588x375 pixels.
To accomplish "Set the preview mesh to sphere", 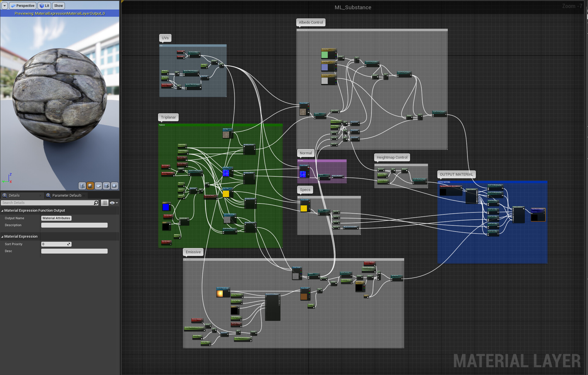I will click(x=90, y=186).
